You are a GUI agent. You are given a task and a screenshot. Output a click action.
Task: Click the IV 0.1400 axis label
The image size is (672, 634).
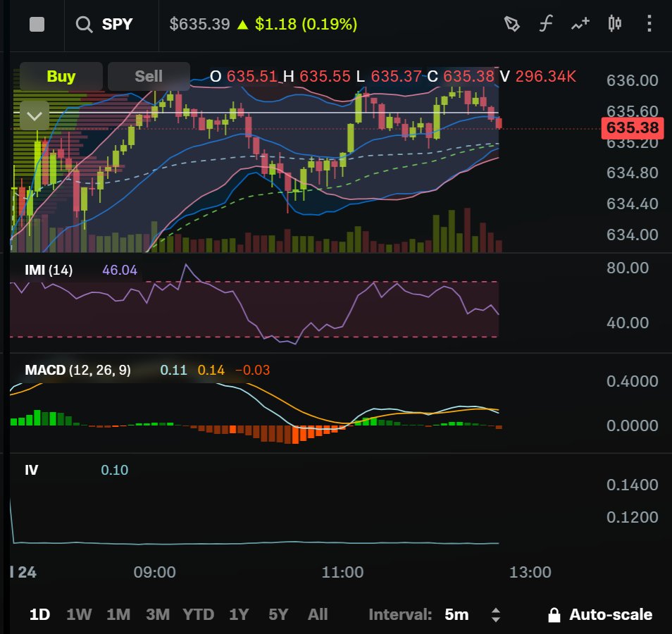(x=632, y=485)
